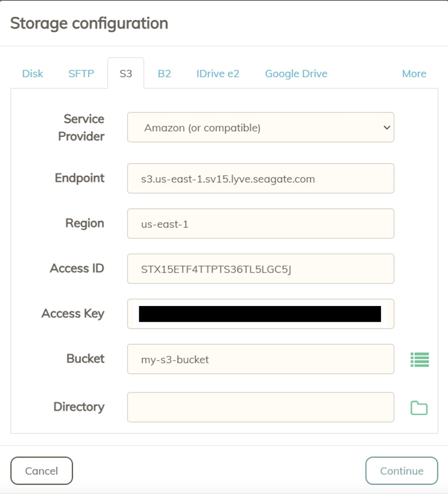
Task: Click the Continue button
Action: (402, 471)
